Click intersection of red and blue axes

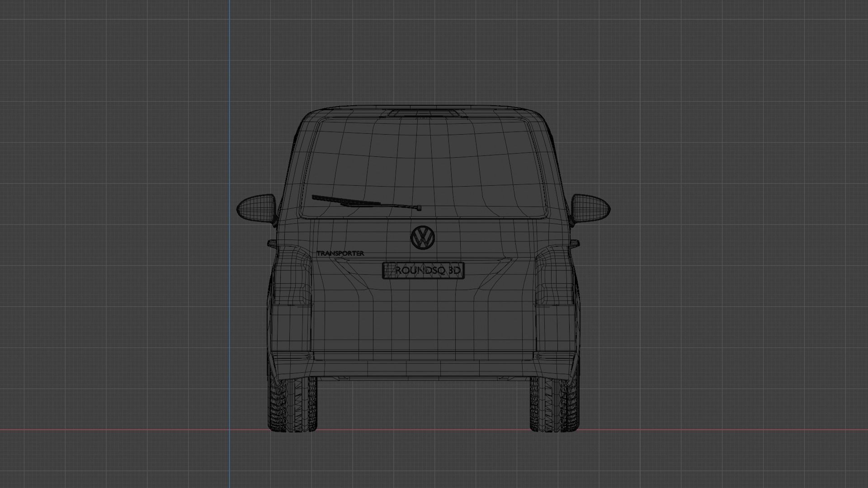click(x=229, y=430)
